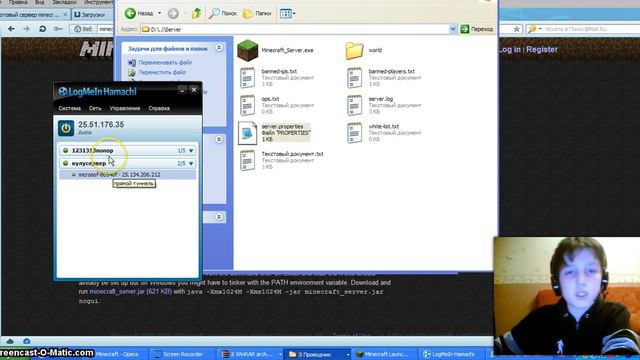Toggle the Folders (Папки) pane
This screenshot has height=360, width=640.
[257, 13]
